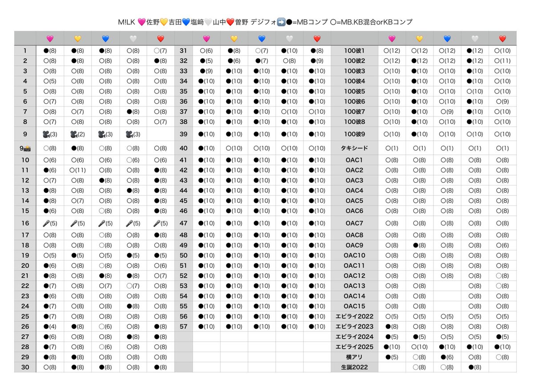Select row label 31

point(183,51)
